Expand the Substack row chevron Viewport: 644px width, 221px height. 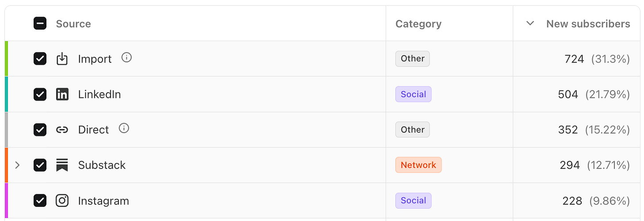coord(17,165)
